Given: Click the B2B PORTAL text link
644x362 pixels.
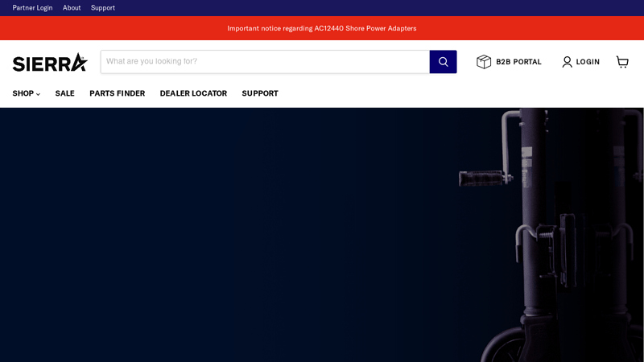Looking at the screenshot, I should (518, 62).
